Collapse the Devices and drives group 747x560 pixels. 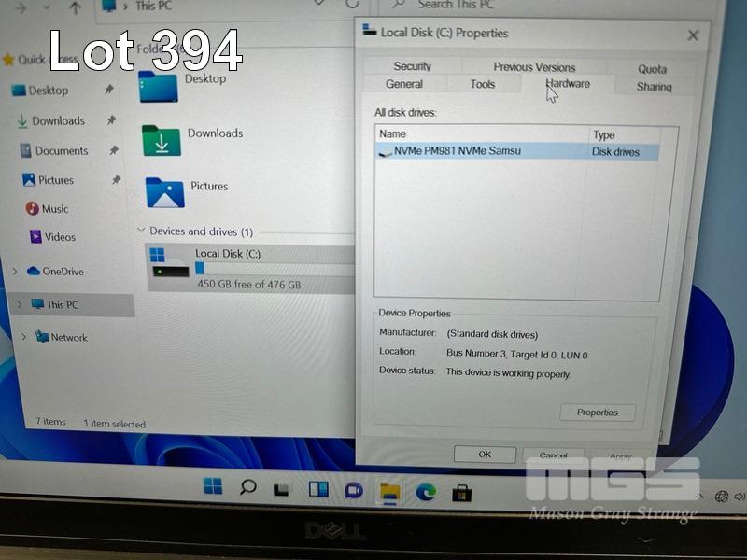point(141,231)
